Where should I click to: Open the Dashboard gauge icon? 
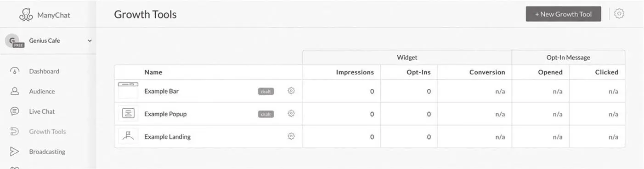(15, 71)
